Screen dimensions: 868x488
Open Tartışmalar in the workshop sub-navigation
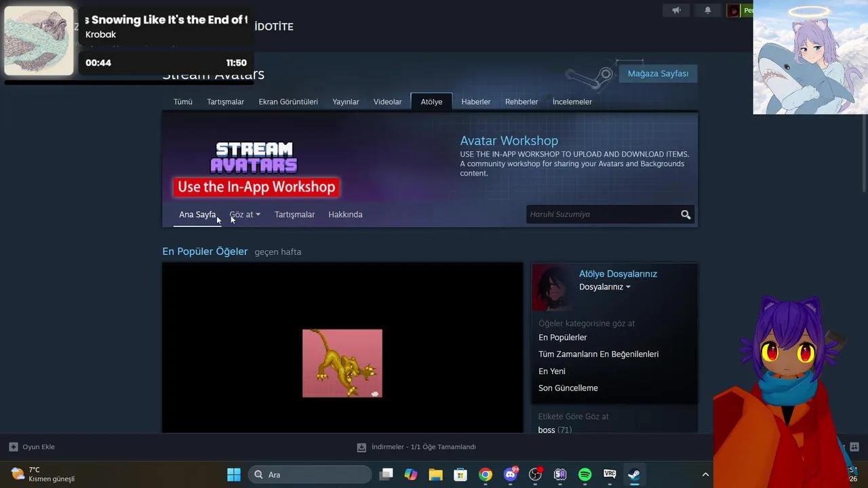tap(294, 214)
